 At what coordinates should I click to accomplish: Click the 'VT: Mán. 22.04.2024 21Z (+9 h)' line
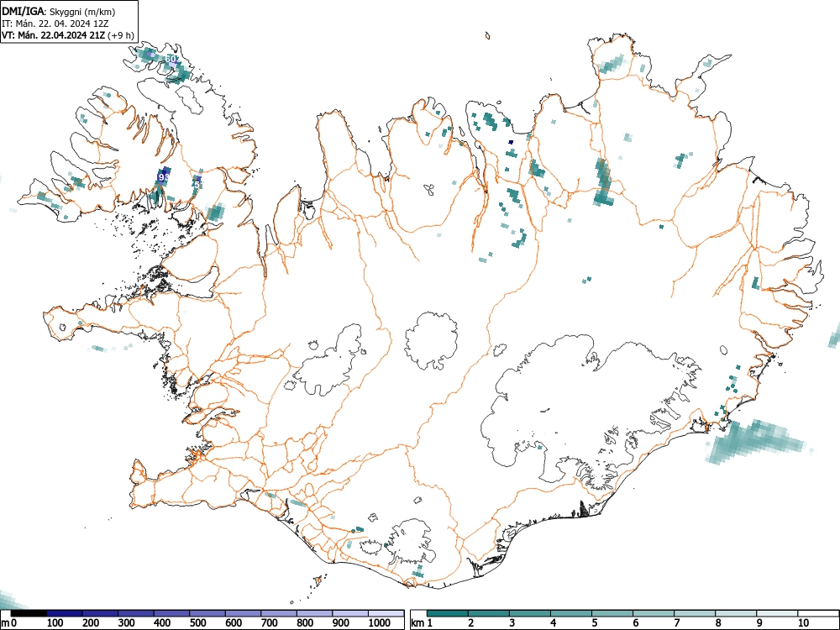(68, 35)
